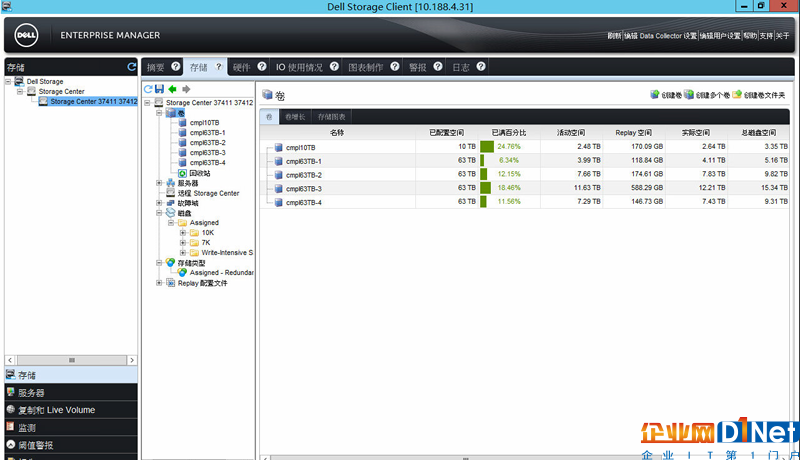
Task: Click 编辑用户设置 link
Action: pos(720,36)
